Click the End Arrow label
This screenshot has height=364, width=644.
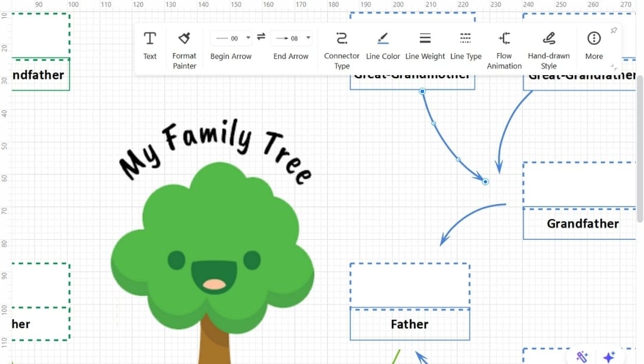[x=291, y=56]
